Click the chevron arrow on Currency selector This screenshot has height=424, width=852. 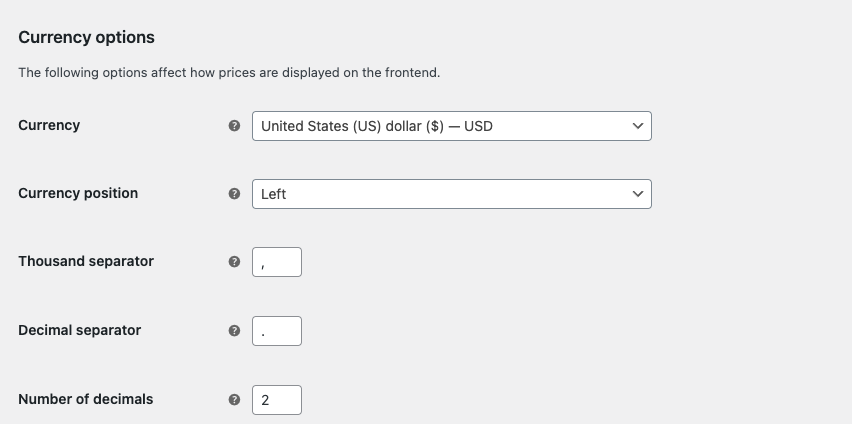[638, 126]
